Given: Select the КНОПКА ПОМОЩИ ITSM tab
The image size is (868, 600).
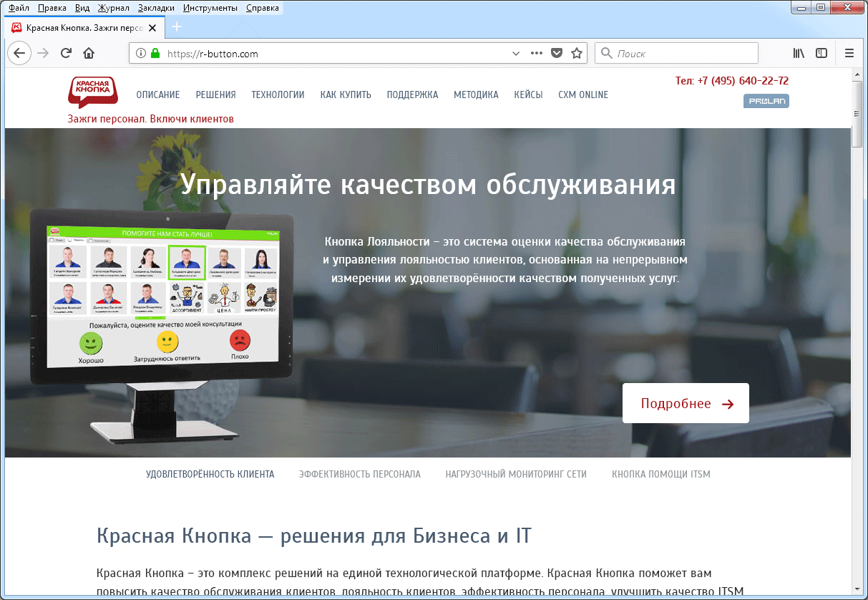Looking at the screenshot, I should coord(660,474).
